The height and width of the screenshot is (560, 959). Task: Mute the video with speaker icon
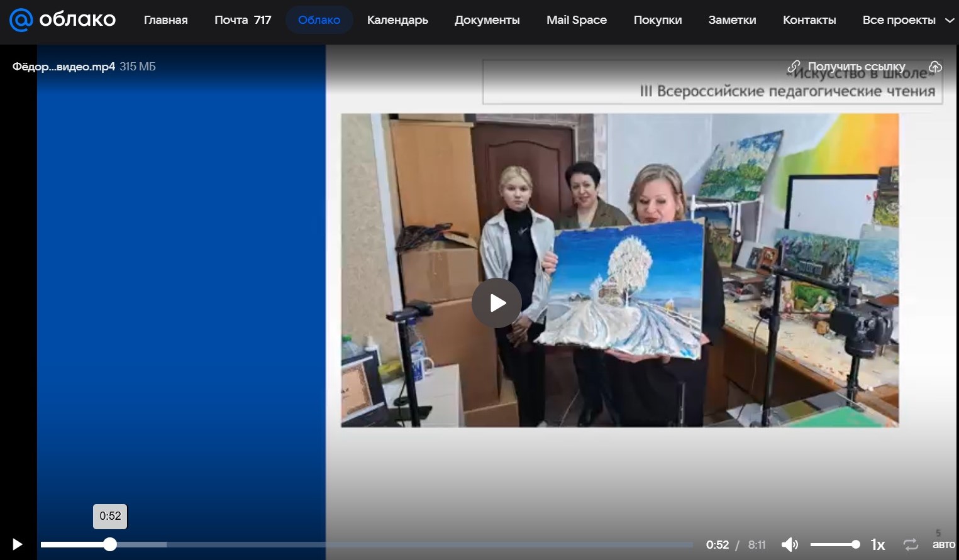(789, 544)
